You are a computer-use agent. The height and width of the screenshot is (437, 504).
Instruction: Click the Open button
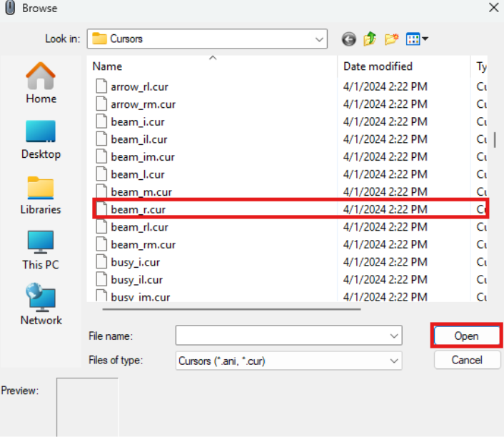click(x=467, y=336)
